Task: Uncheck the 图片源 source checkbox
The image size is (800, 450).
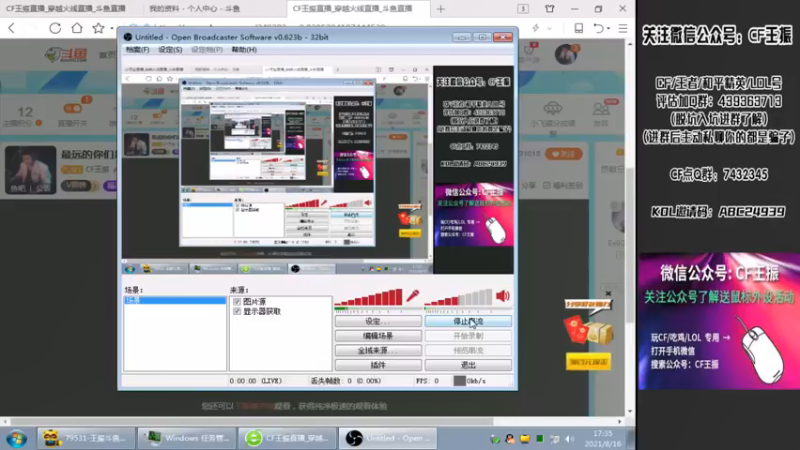Action: tap(237, 302)
